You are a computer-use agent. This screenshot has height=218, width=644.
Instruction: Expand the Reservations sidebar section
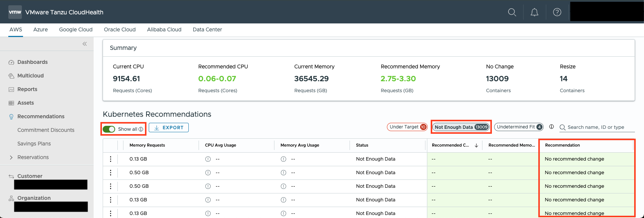coord(11,157)
